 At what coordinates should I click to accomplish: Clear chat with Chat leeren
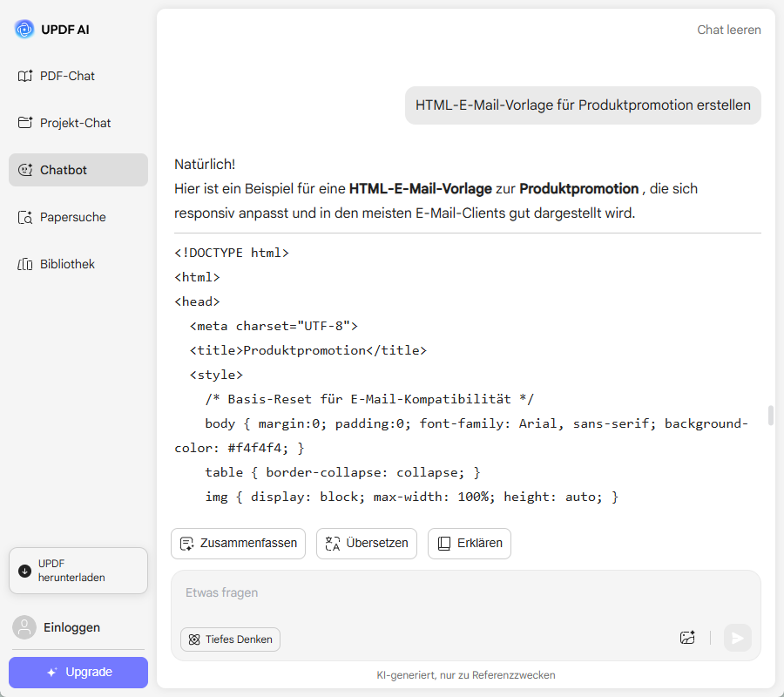click(728, 30)
